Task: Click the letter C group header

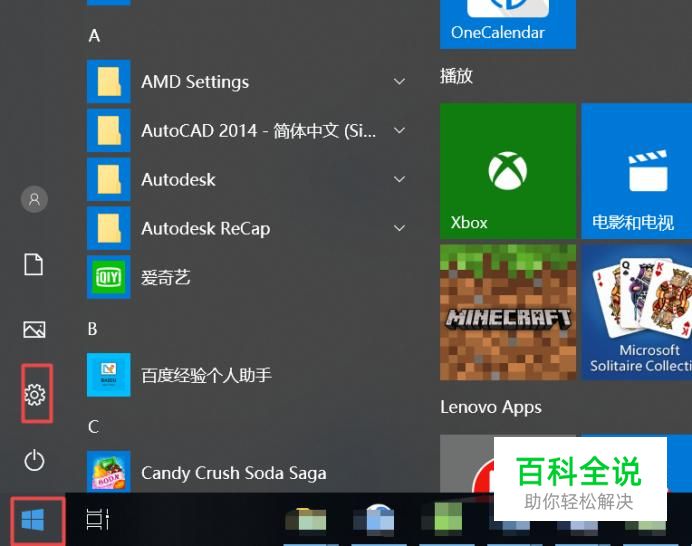Action: click(x=93, y=427)
